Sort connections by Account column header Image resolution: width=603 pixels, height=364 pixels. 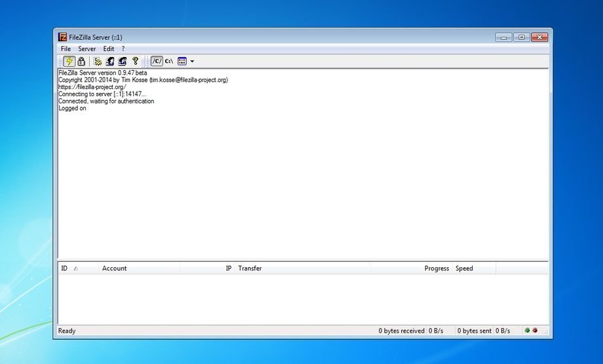point(139,268)
